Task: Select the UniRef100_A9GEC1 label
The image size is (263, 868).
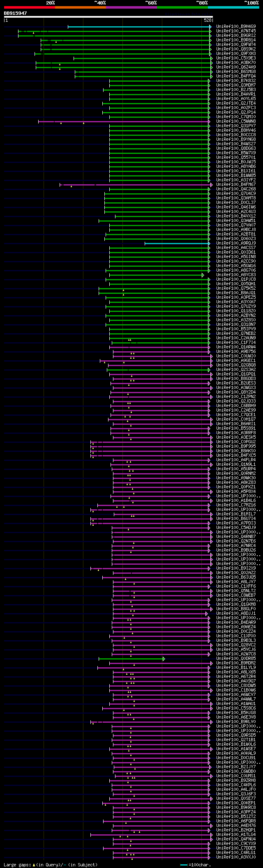Action: coord(236,361)
